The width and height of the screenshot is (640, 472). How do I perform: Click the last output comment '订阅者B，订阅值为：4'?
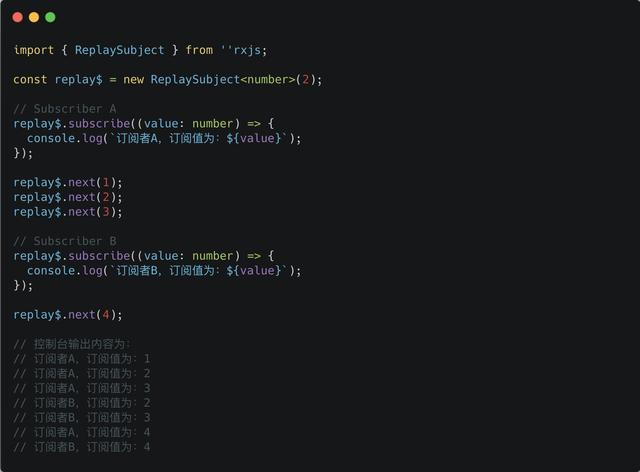click(82, 447)
